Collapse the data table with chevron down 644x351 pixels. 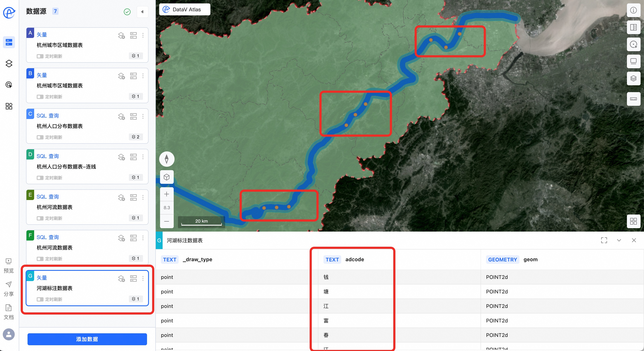[x=619, y=240]
